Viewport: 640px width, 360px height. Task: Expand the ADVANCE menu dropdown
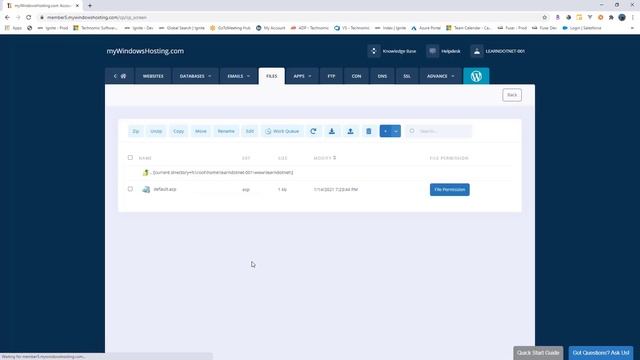[x=453, y=76]
